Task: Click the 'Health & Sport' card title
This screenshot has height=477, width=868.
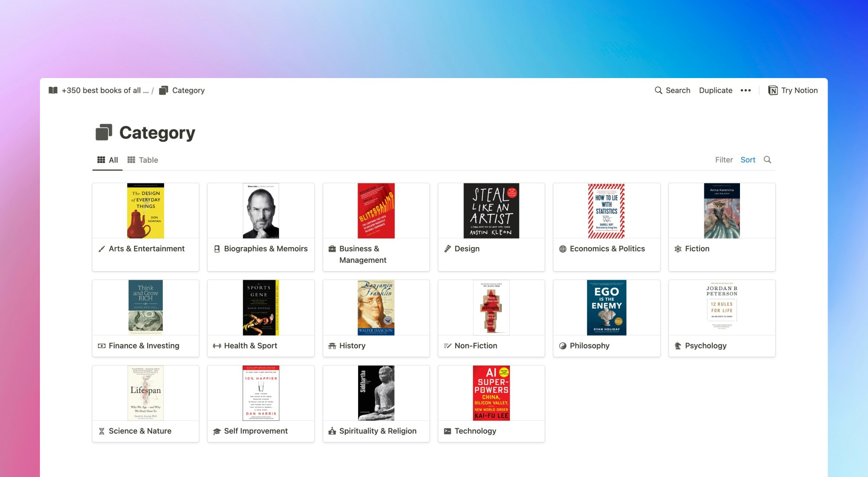Action: (250, 346)
